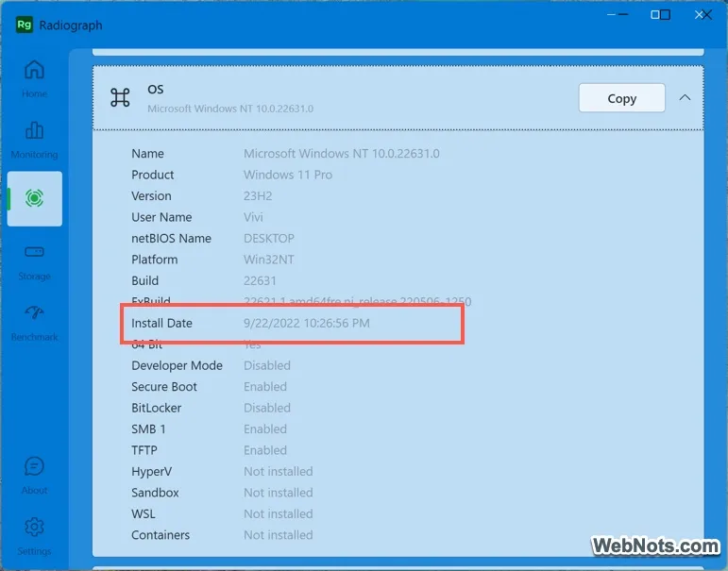728x571 pixels.
Task: Select the Product label
Action: pos(153,175)
